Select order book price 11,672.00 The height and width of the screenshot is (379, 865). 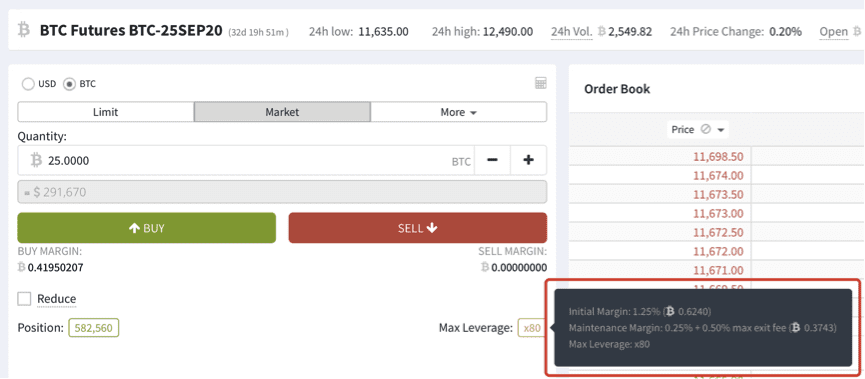tap(718, 252)
